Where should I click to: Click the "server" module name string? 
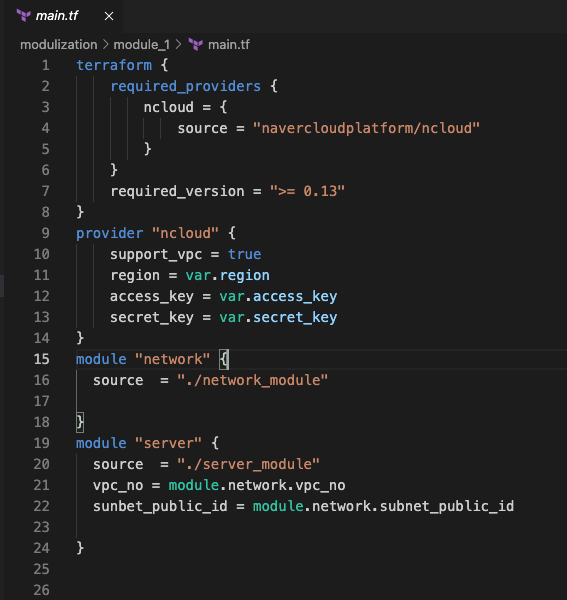(168, 443)
